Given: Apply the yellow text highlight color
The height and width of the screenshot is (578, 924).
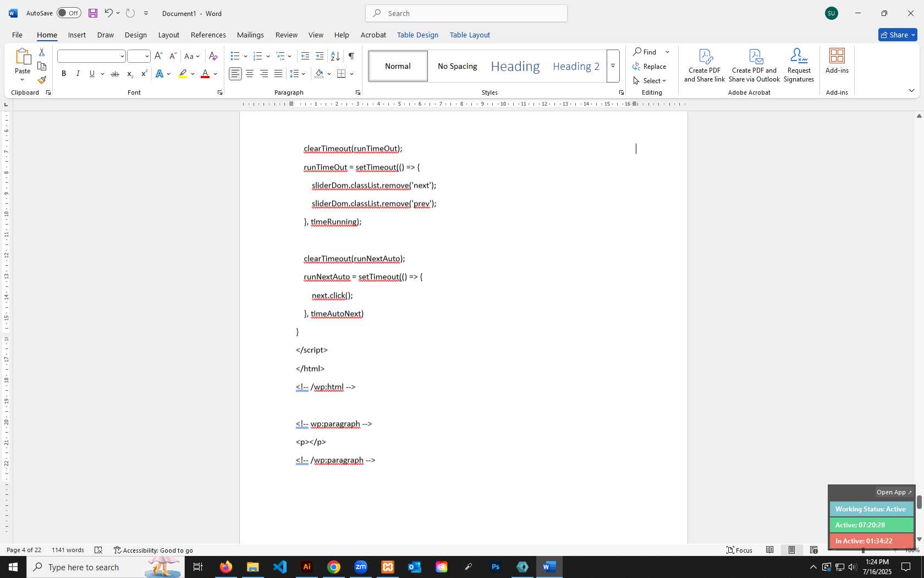Looking at the screenshot, I should [x=183, y=74].
